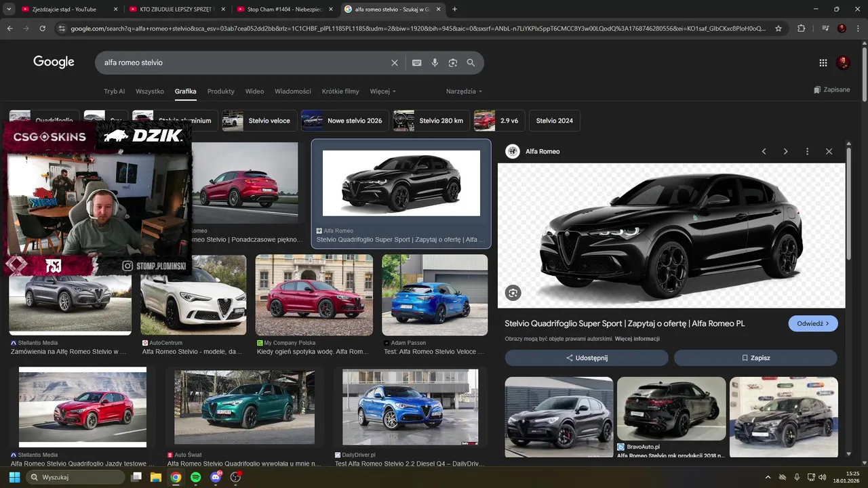The height and width of the screenshot is (488, 868).
Task: Filter by Stelvio 280 km chip
Action: [431, 121]
